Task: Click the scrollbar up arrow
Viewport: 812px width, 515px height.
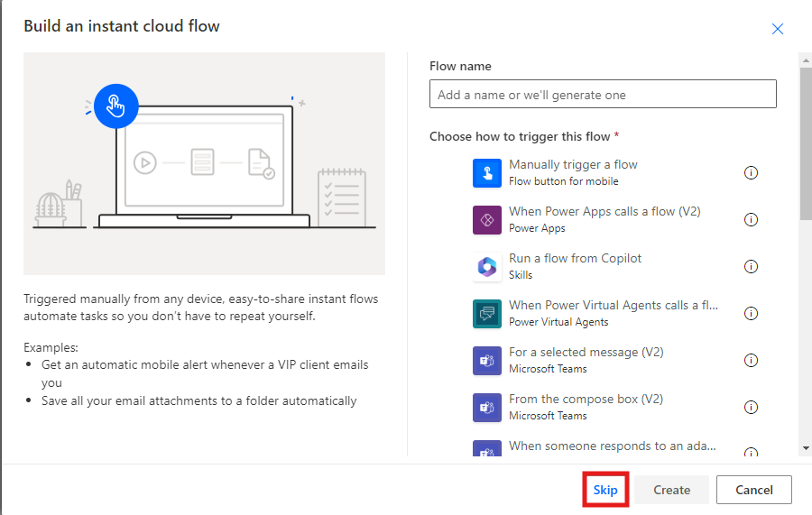Action: pos(806,60)
